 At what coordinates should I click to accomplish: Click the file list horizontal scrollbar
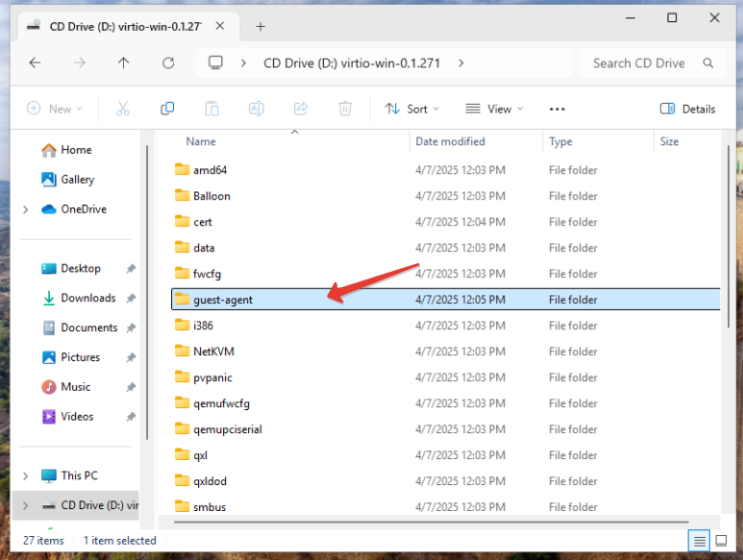[432, 523]
